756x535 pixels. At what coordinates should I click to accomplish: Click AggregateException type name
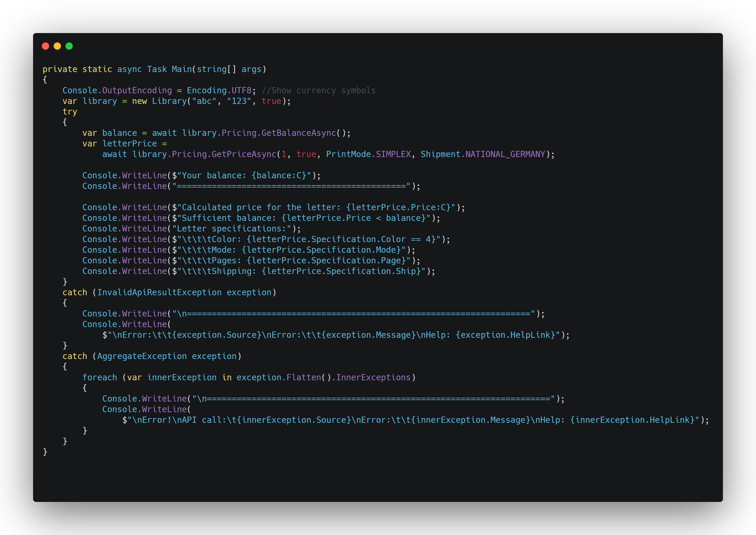pyautogui.click(x=142, y=356)
